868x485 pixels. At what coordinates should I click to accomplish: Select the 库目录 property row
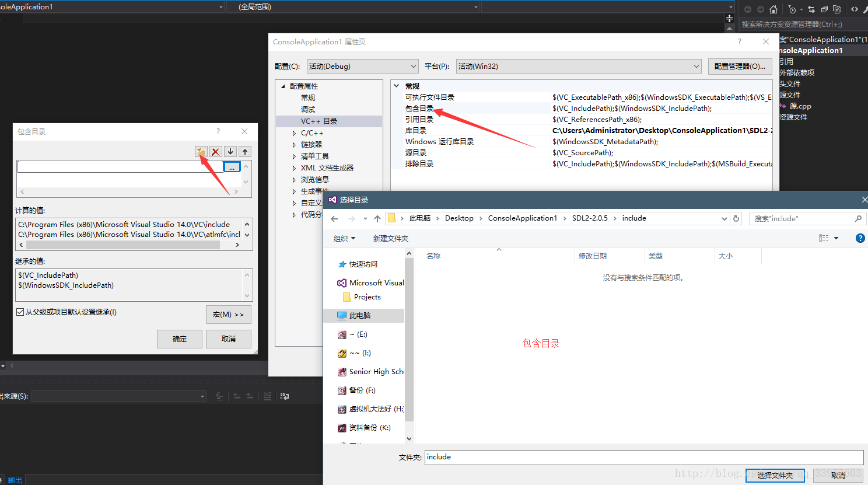pos(582,131)
